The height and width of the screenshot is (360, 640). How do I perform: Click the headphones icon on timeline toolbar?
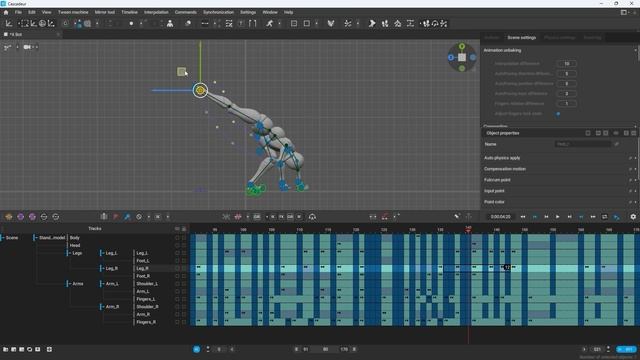[x=312, y=217]
